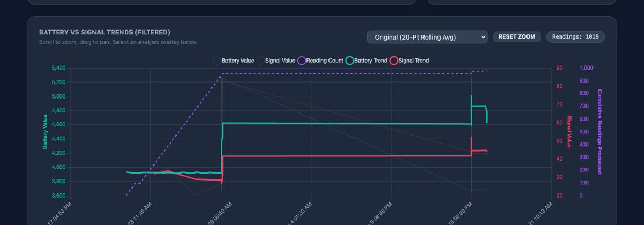Click the RESET ZOOM button
Image resolution: width=644 pixels, height=225 pixels.
(x=517, y=37)
